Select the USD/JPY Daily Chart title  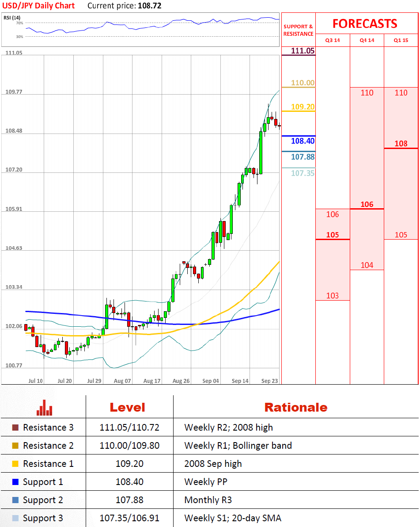coord(38,6)
